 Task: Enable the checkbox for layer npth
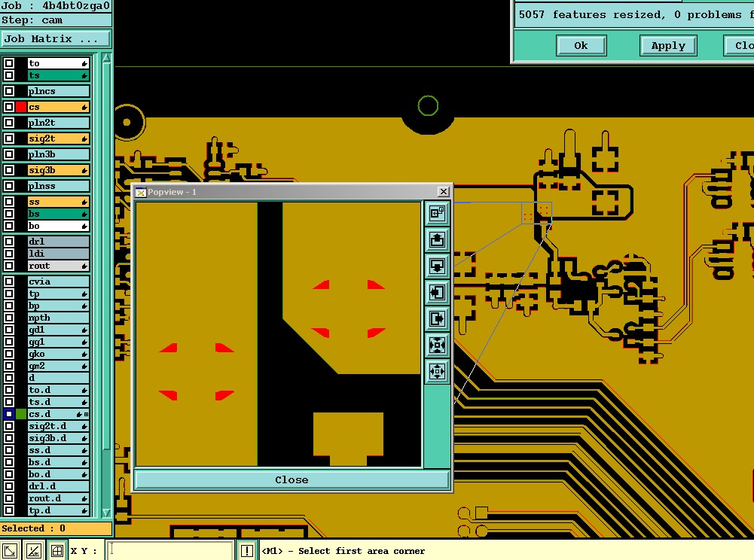(8, 318)
